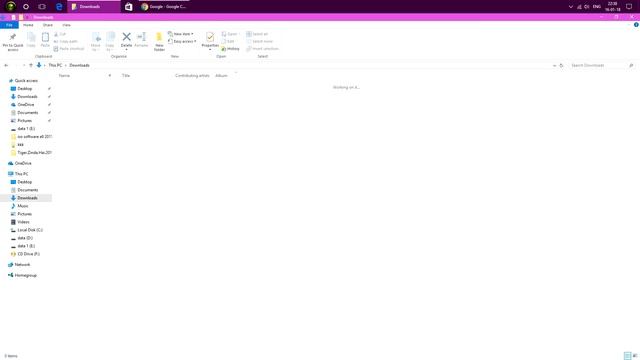
Task: Open Desktop under Quick access
Action: click(24, 89)
